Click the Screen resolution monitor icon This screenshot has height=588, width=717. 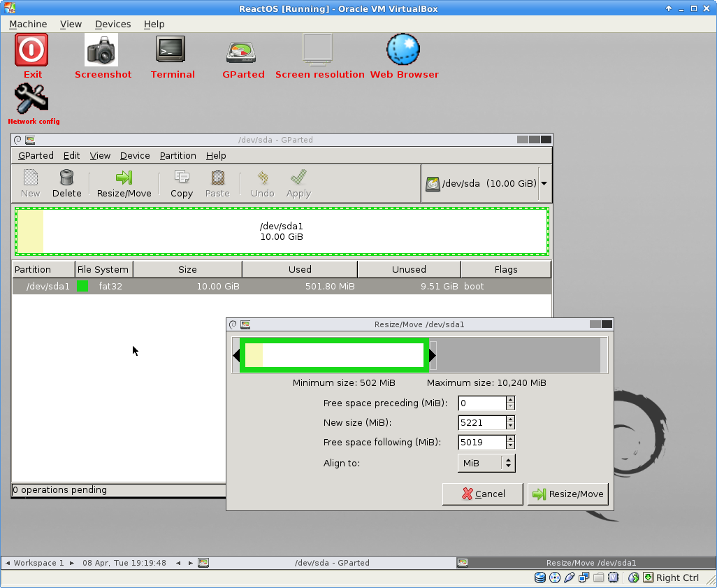pos(319,52)
